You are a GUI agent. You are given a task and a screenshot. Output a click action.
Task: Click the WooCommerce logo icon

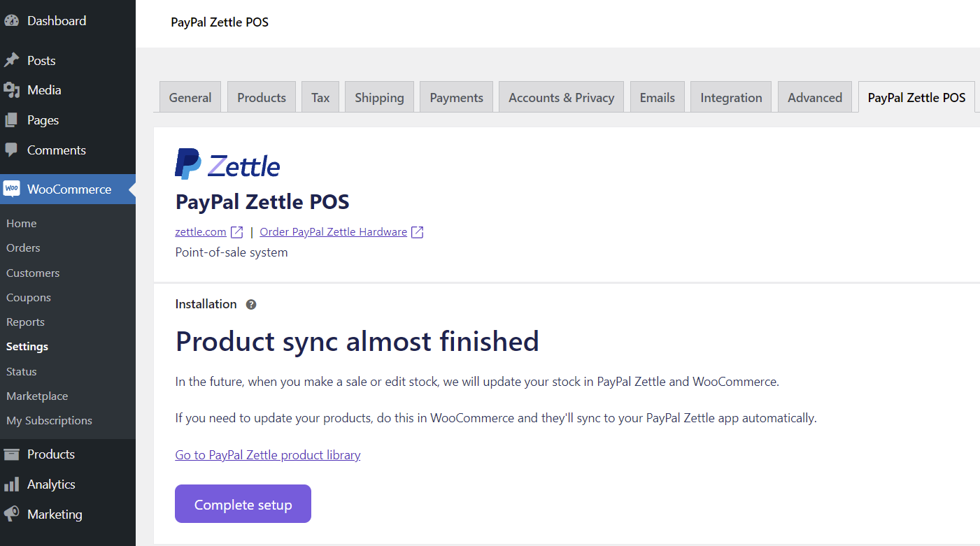(11, 189)
